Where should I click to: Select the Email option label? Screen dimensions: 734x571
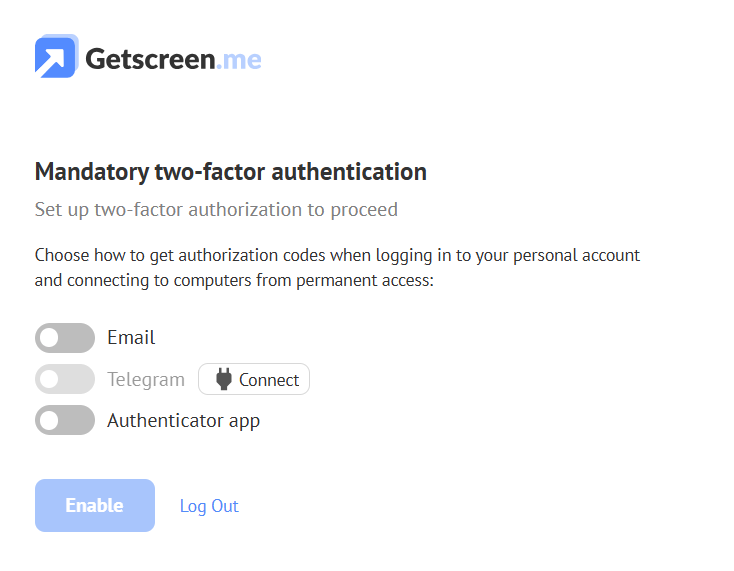[131, 338]
